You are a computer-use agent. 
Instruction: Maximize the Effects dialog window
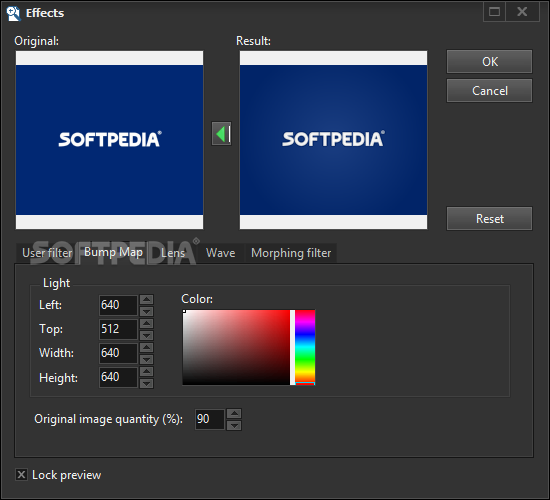click(x=494, y=12)
